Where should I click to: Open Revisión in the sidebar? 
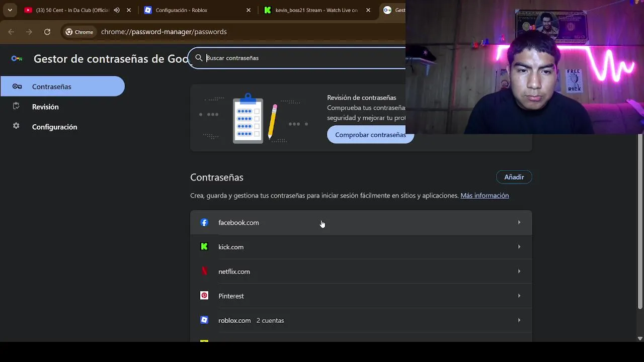point(45,107)
